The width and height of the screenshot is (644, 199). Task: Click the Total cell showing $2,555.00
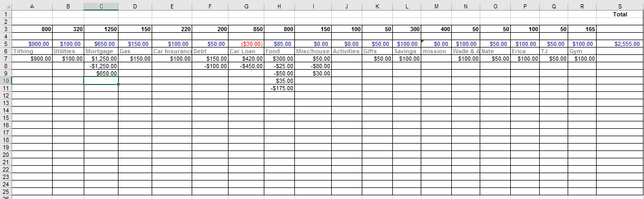click(x=619, y=44)
